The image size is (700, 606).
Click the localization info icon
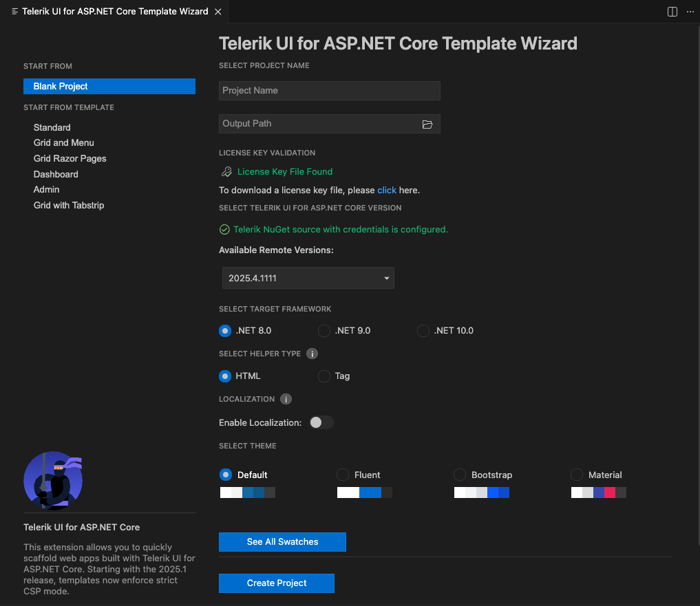(286, 399)
